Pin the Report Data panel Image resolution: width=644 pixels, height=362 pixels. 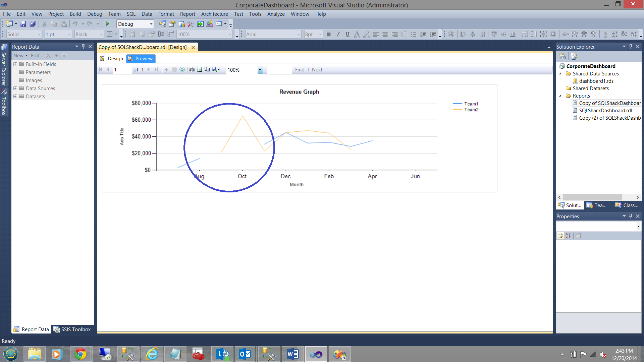click(84, 47)
